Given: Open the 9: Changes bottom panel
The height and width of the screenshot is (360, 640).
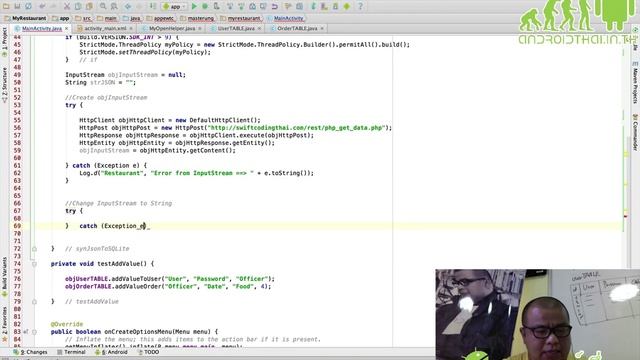Looking at the screenshot, I should tap(30, 352).
